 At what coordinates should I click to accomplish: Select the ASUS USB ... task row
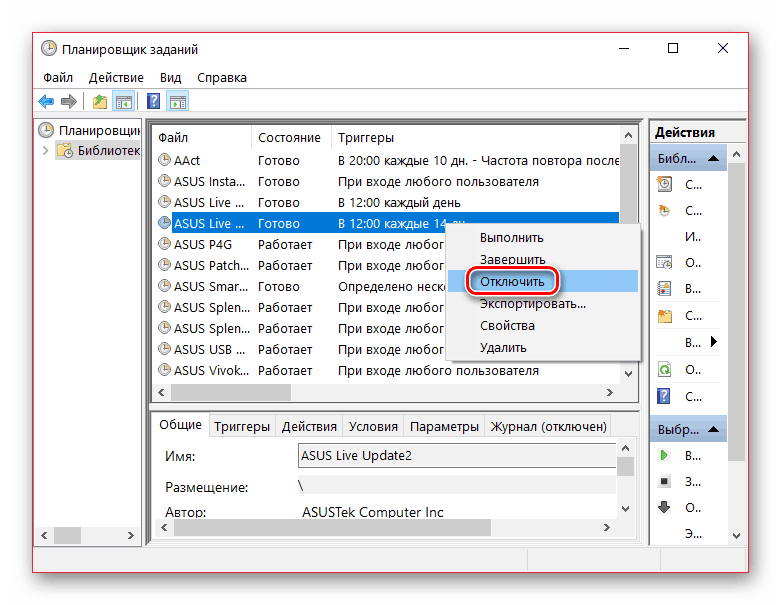[300, 350]
